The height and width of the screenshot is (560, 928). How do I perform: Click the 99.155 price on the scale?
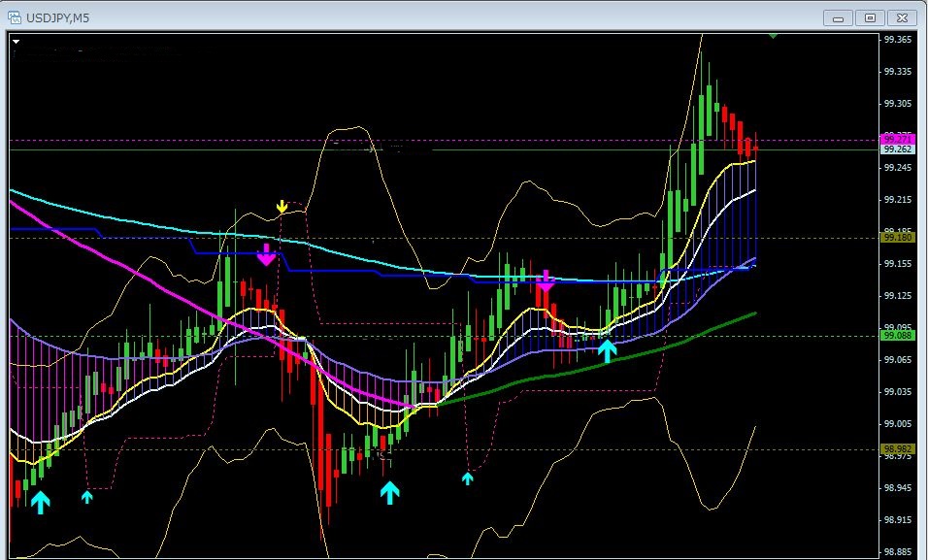[x=898, y=263]
